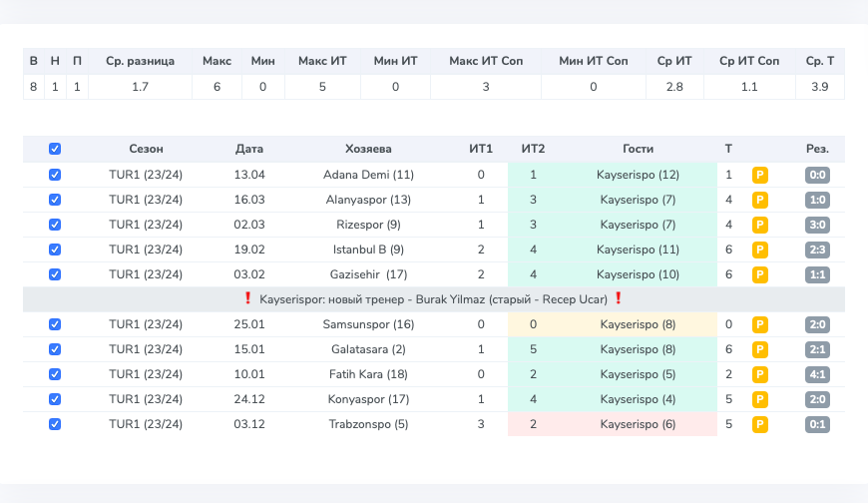Open the 0:0 result badge for Adana Demi
This screenshot has height=503, width=868.
point(818,175)
